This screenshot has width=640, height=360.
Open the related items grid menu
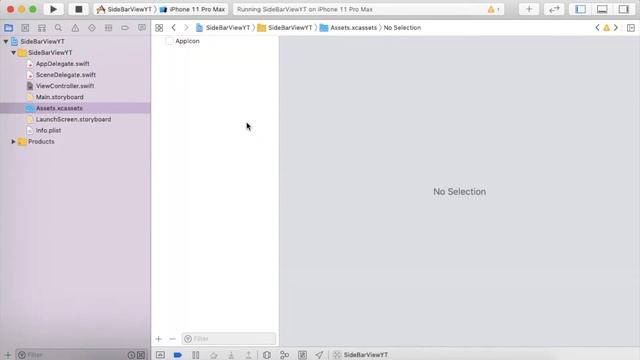coord(159,28)
